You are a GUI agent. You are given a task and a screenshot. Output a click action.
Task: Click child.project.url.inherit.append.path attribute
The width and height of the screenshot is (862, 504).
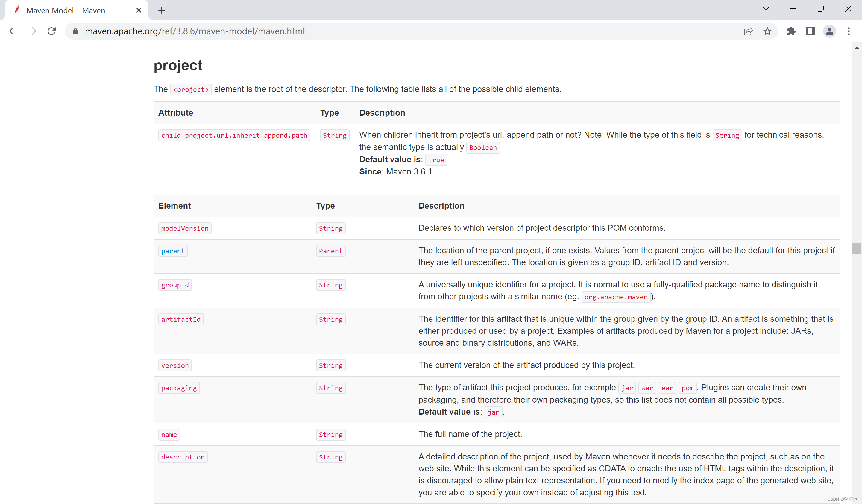pos(234,135)
